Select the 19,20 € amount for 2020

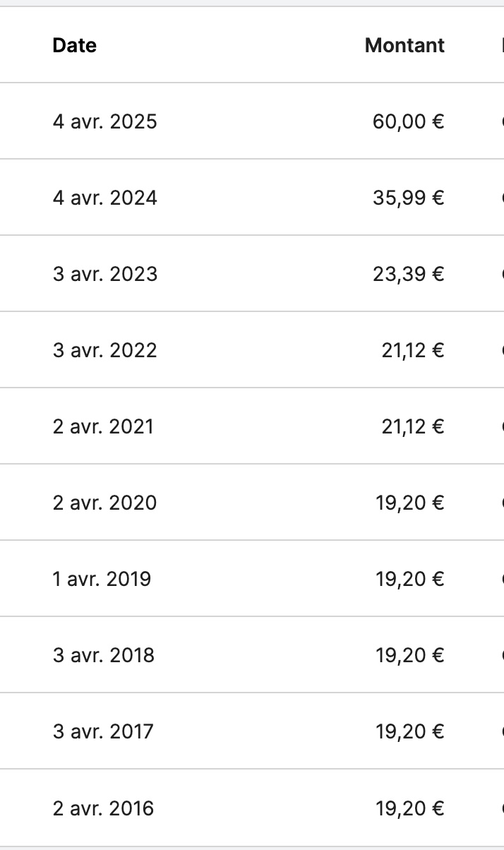pyautogui.click(x=410, y=503)
